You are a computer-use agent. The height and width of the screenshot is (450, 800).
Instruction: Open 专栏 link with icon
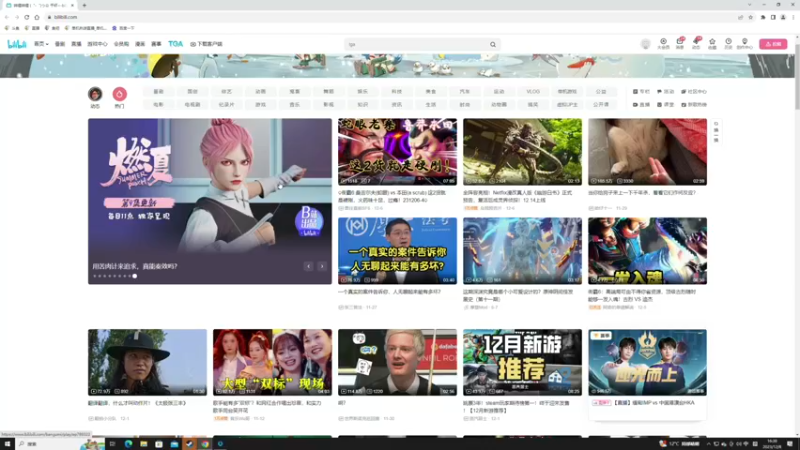point(641,91)
